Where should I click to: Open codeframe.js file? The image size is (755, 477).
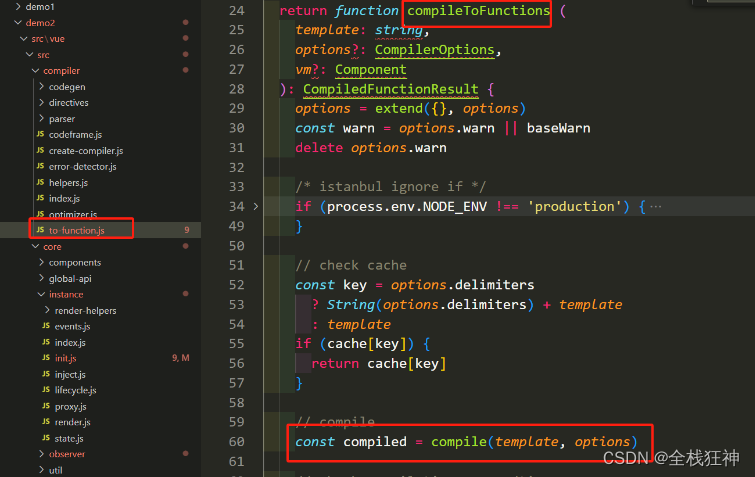[x=75, y=135]
